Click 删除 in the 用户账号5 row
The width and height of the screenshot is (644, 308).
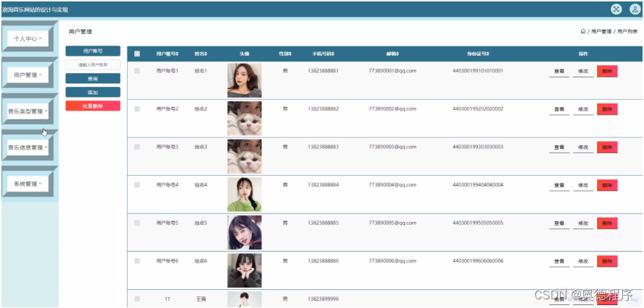click(607, 223)
